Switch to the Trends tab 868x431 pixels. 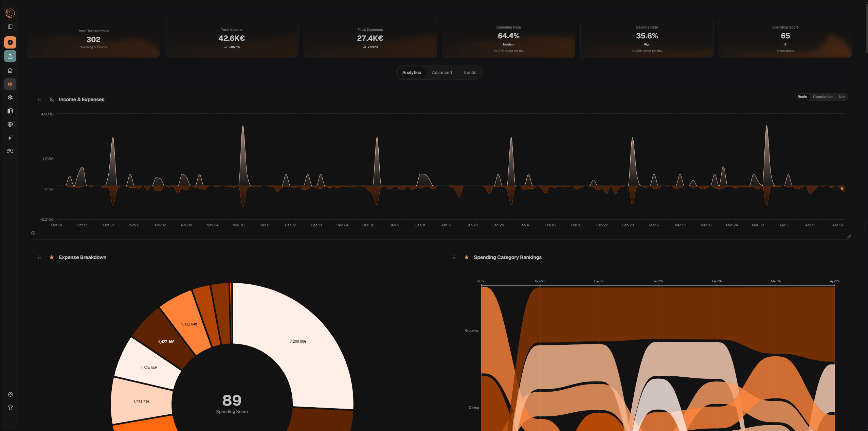pos(469,73)
